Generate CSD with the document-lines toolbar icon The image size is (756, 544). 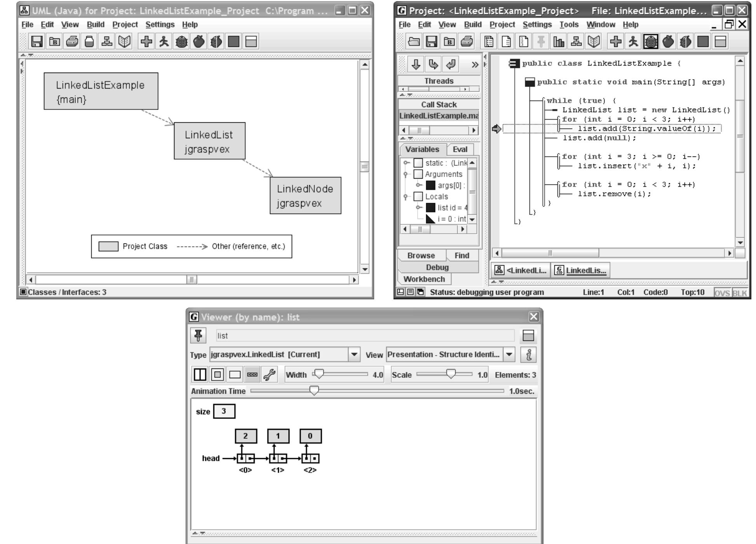tap(489, 42)
